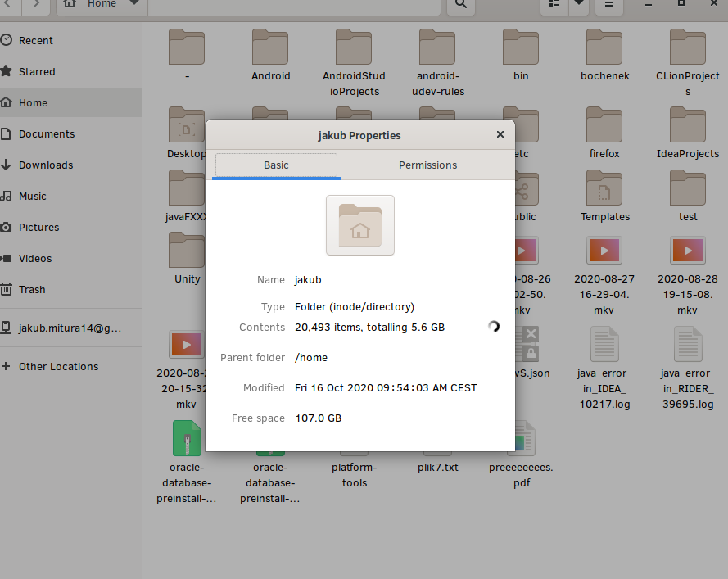Viewport: 728px width, 579px height.
Task: Close the jakub Properties dialog
Action: pyautogui.click(x=500, y=134)
